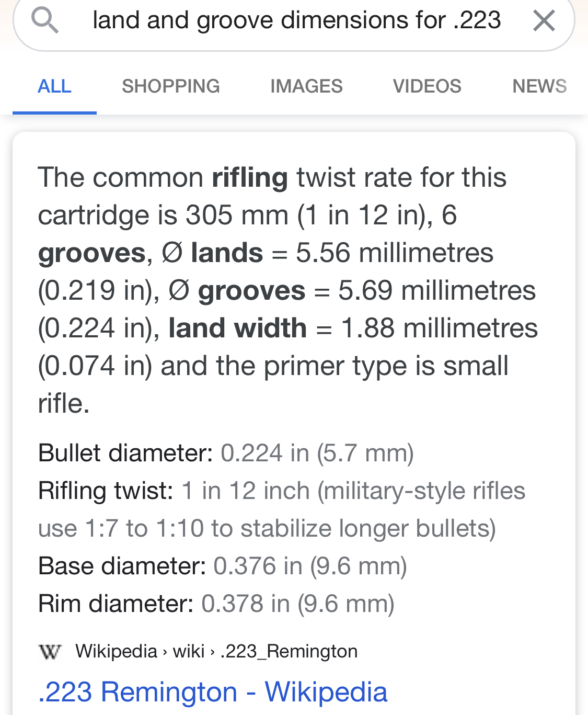
Task: Switch to the SHOPPING tab
Action: (171, 86)
